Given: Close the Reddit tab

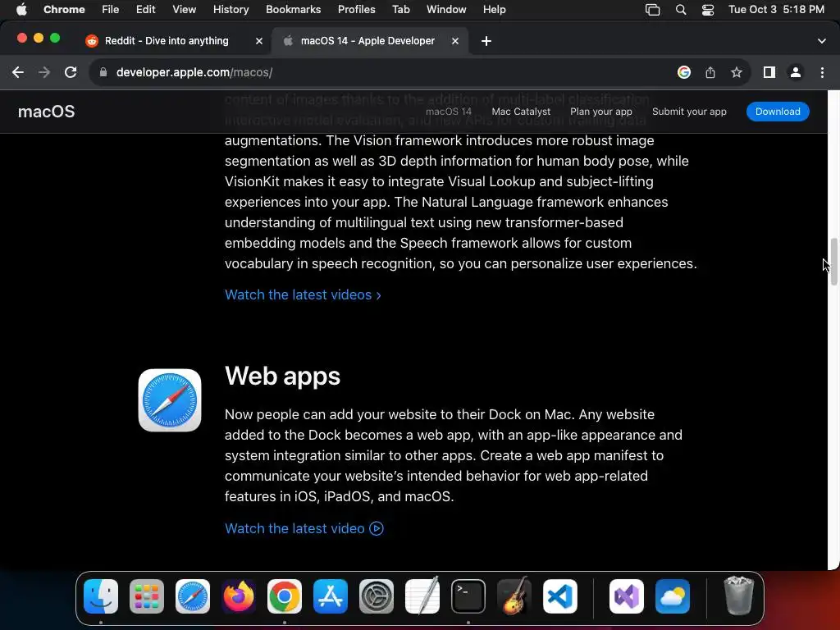Looking at the screenshot, I should pyautogui.click(x=258, y=41).
